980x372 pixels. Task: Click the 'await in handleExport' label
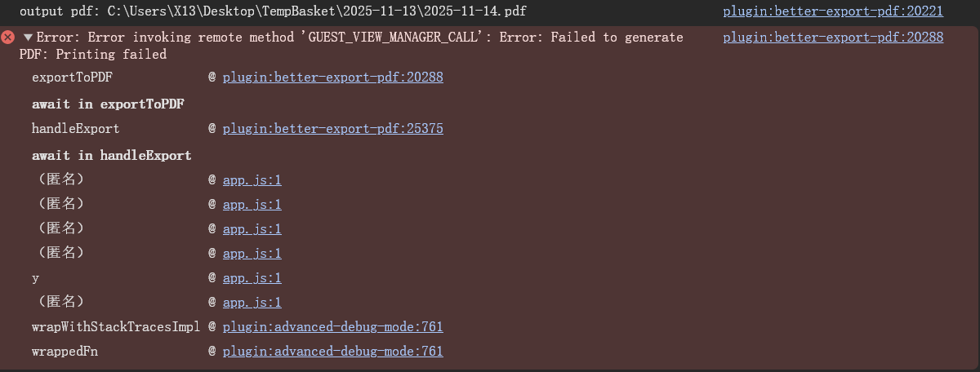click(x=111, y=155)
